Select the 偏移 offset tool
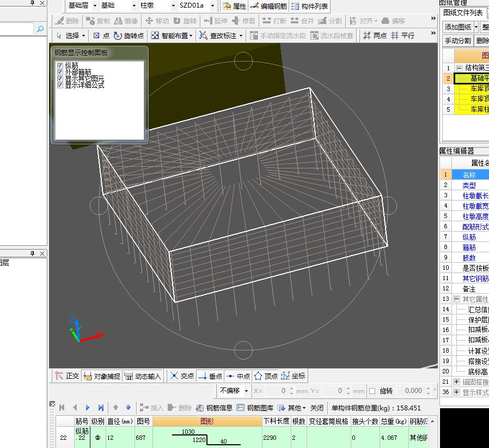The image size is (489, 448). [393, 21]
